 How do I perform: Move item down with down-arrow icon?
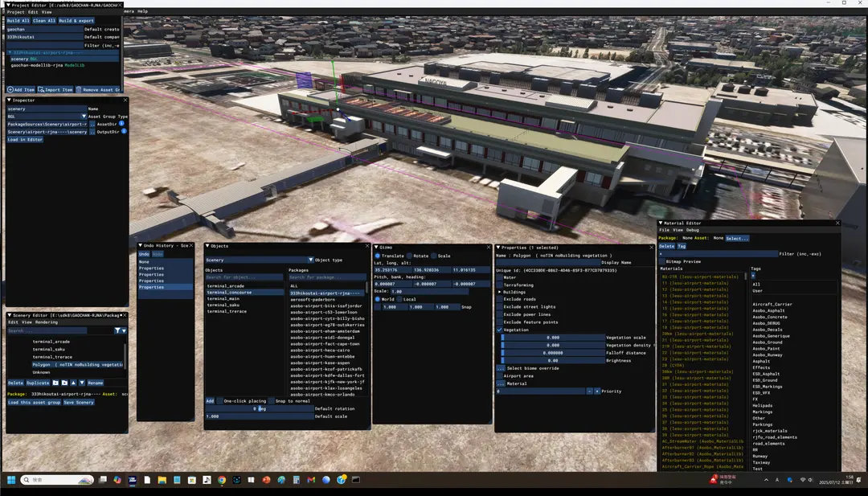82,383
